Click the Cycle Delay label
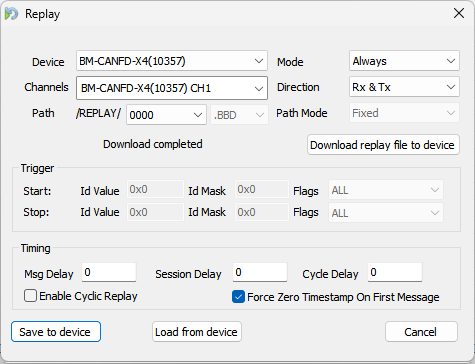Screen dimensions: 475x364 pos(330,274)
